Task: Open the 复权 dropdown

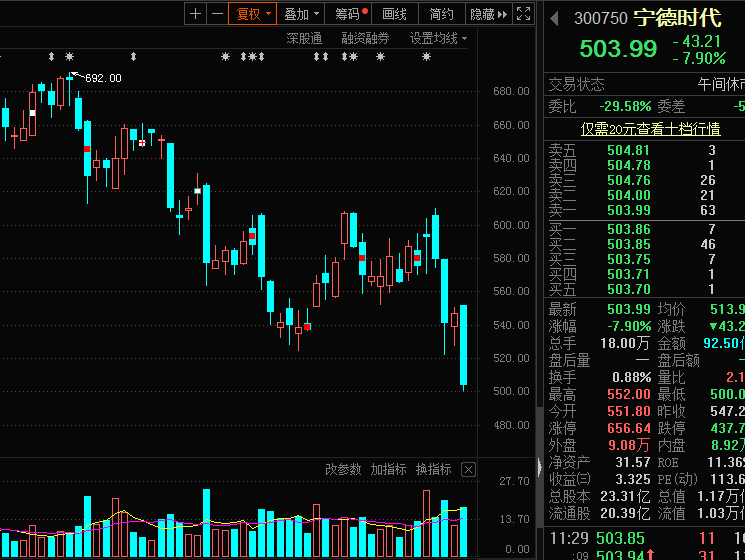Action: (251, 14)
